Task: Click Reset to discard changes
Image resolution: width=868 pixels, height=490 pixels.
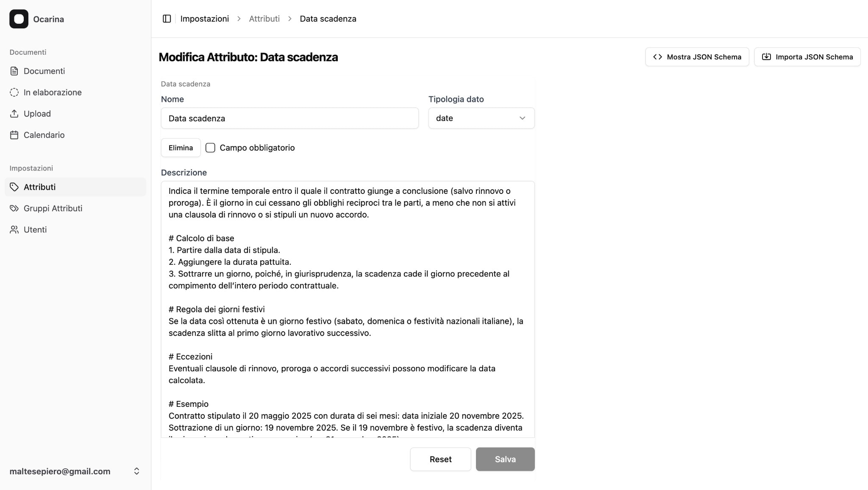Action: point(440,459)
